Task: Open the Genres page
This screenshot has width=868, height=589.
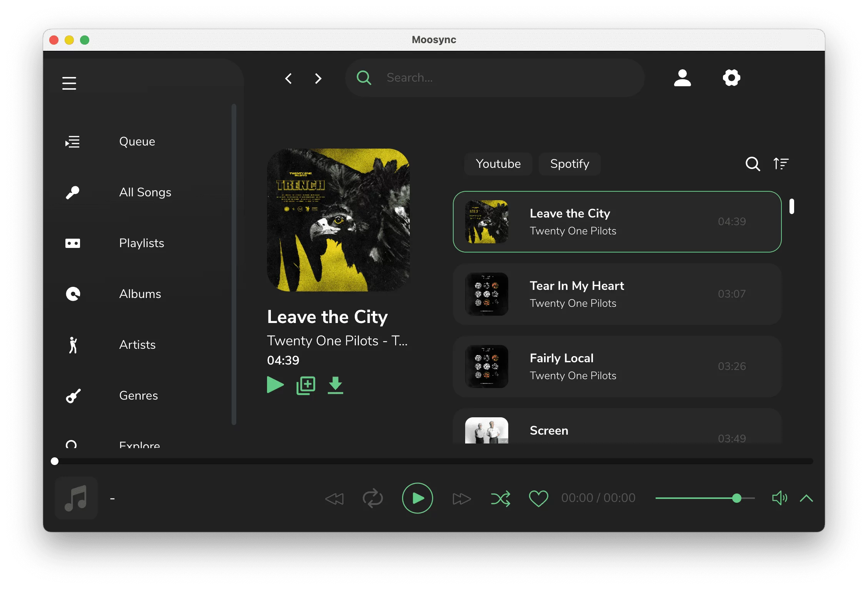Action: pos(139,396)
